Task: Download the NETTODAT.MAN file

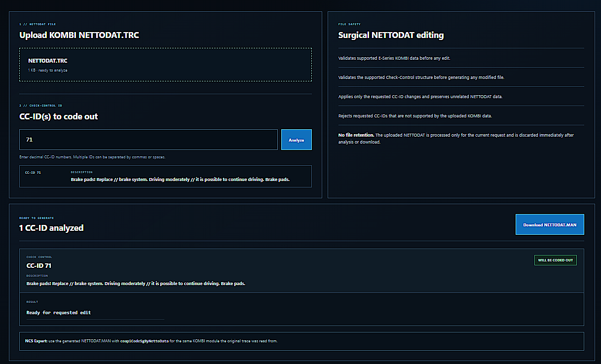Action: click(x=550, y=224)
